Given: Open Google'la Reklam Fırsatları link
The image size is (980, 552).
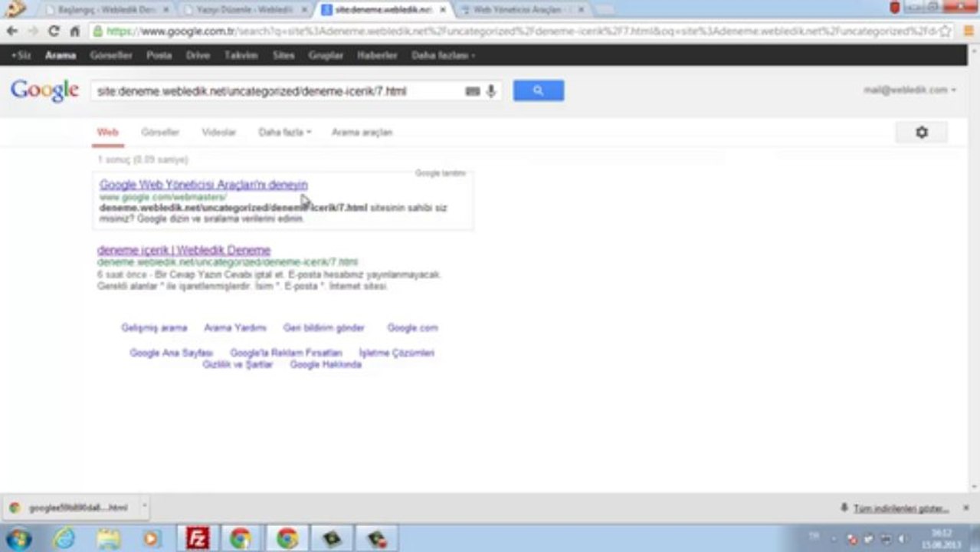Looking at the screenshot, I should click(x=286, y=353).
